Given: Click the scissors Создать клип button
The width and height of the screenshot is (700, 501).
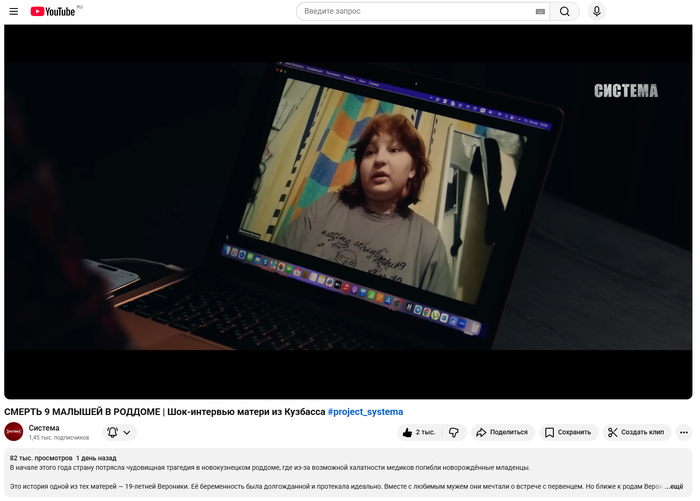Looking at the screenshot, I should [x=638, y=432].
